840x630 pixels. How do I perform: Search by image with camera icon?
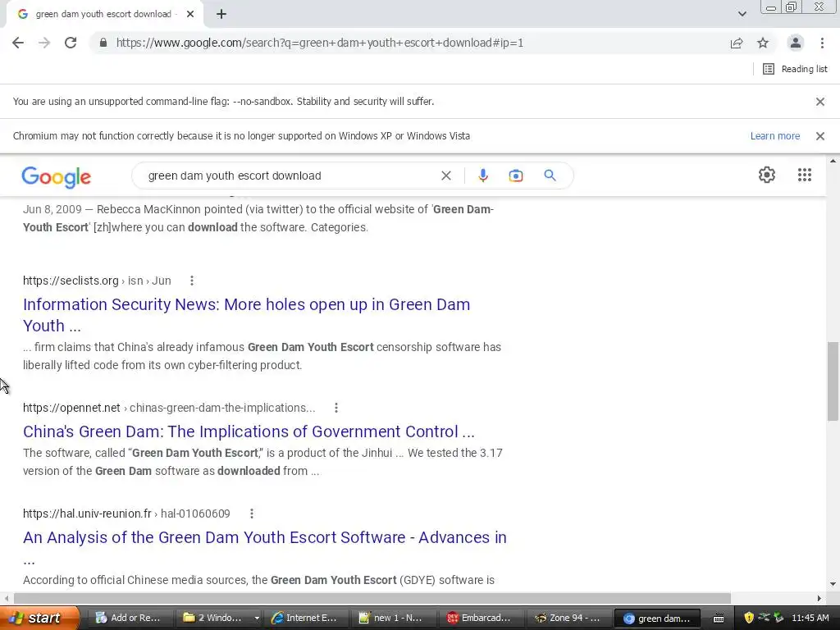click(x=515, y=176)
